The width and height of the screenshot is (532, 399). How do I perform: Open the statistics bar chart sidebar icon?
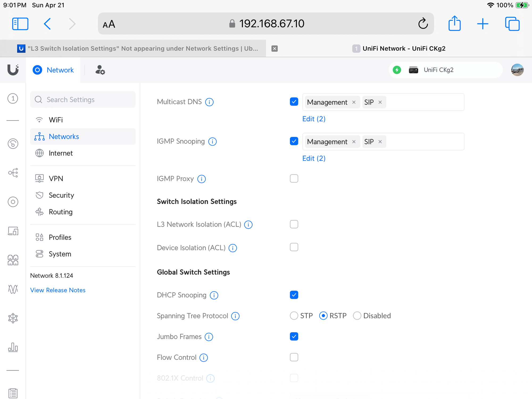[x=13, y=347]
